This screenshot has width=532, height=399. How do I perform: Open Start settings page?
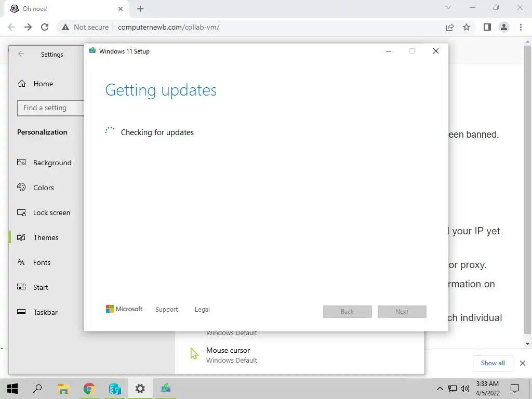[x=33, y=287]
